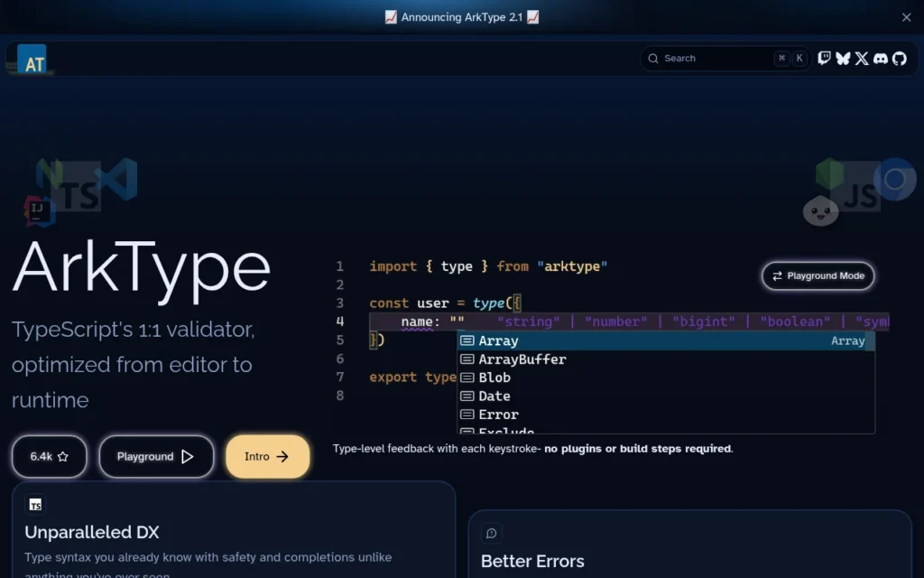
Task: Open the GitHub icon link
Action: click(x=900, y=59)
